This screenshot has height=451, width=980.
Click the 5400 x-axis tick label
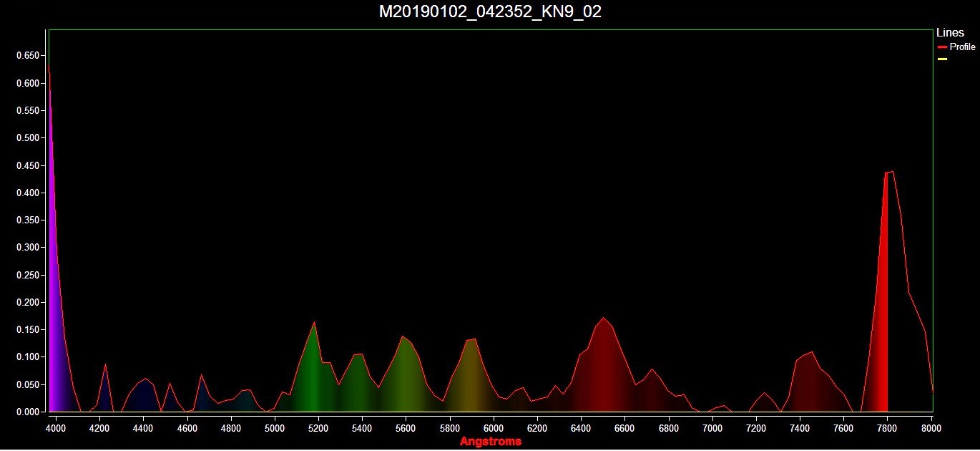(362, 428)
